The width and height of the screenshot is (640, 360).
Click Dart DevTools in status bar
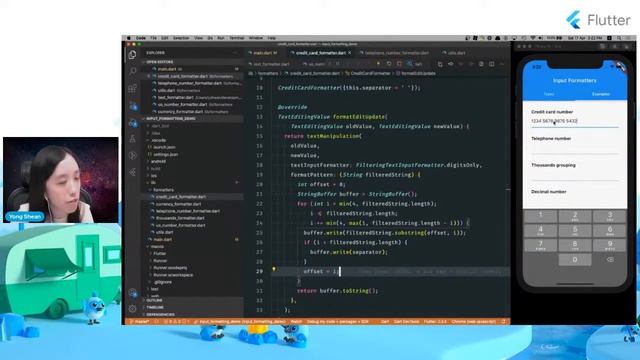[x=406, y=322]
